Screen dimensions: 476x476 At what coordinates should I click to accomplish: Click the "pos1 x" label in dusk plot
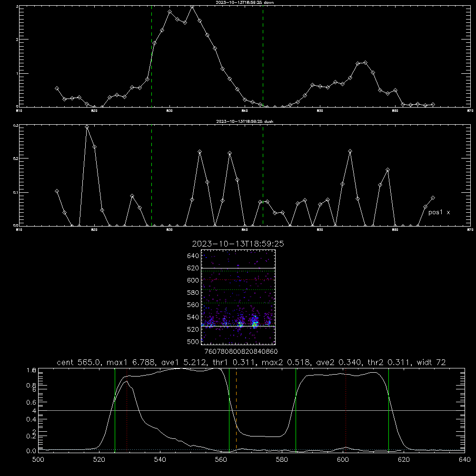point(439,212)
